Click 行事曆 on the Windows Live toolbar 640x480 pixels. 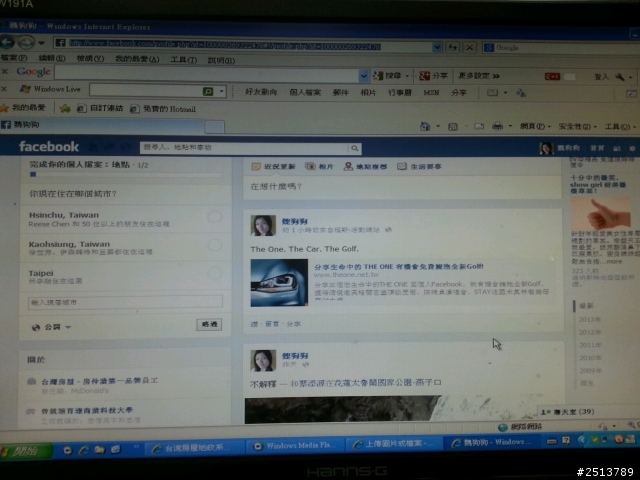point(400,93)
